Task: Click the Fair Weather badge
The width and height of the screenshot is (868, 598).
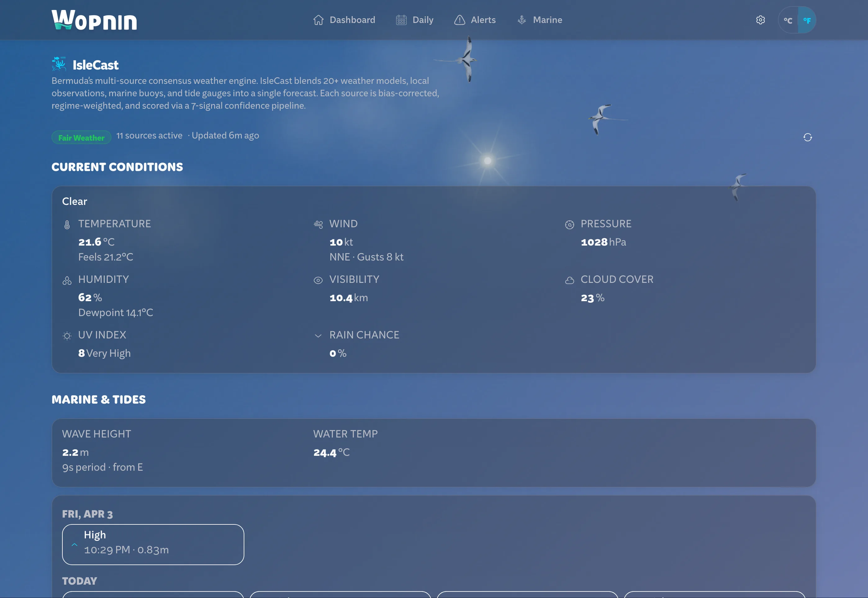Action: tap(81, 138)
